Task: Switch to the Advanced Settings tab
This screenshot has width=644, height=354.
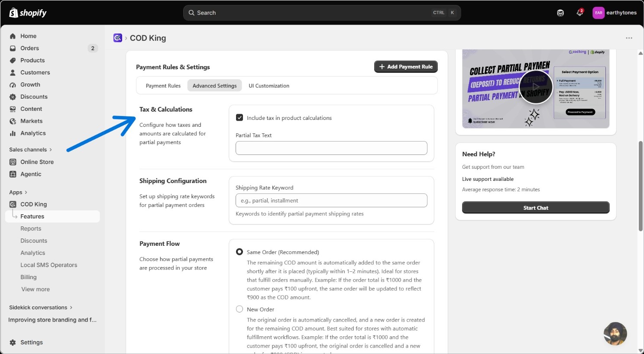Action: click(215, 86)
